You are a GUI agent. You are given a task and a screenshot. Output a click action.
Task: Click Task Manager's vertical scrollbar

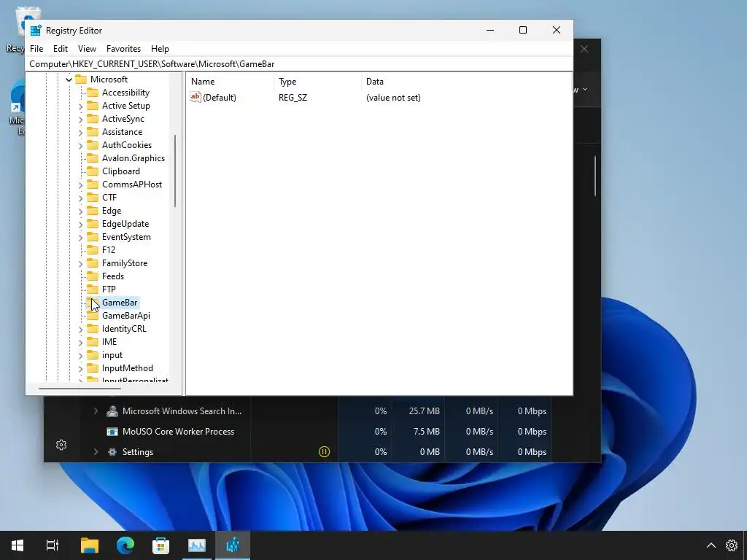(x=595, y=176)
